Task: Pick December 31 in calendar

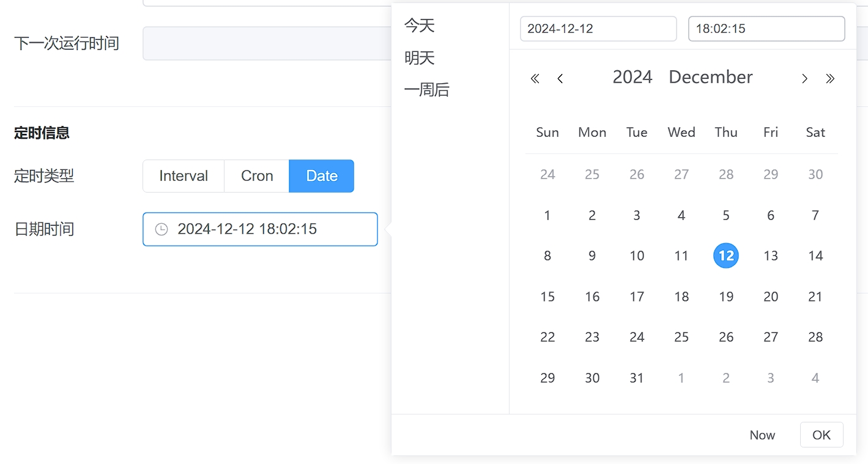Action: point(637,378)
